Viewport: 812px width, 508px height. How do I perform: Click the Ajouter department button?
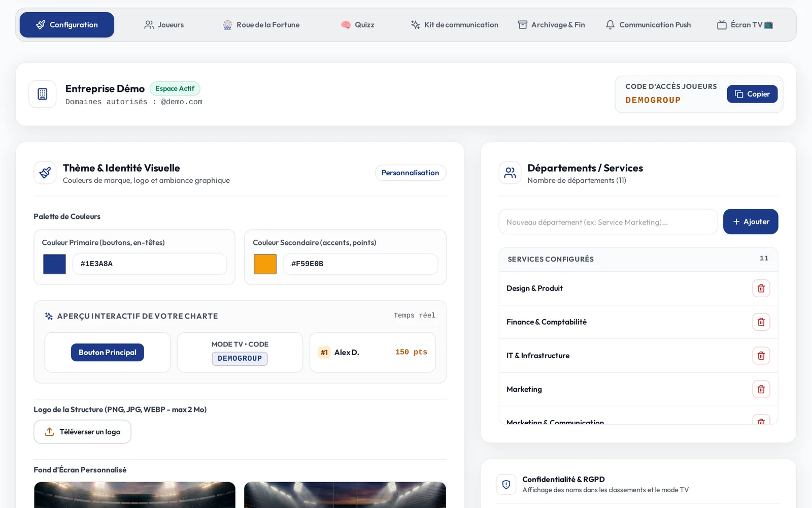coord(751,221)
